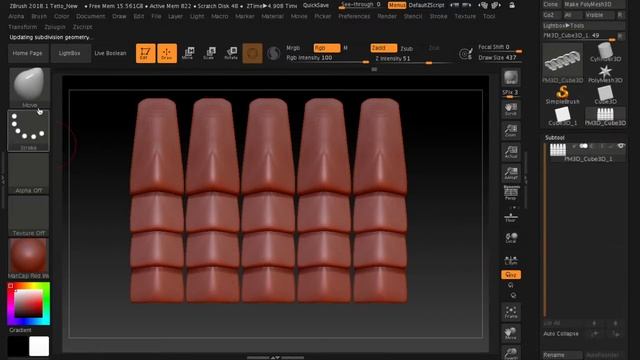The height and width of the screenshot is (360, 640).
Task: Click the Actual size icon
Action: [x=511, y=152]
